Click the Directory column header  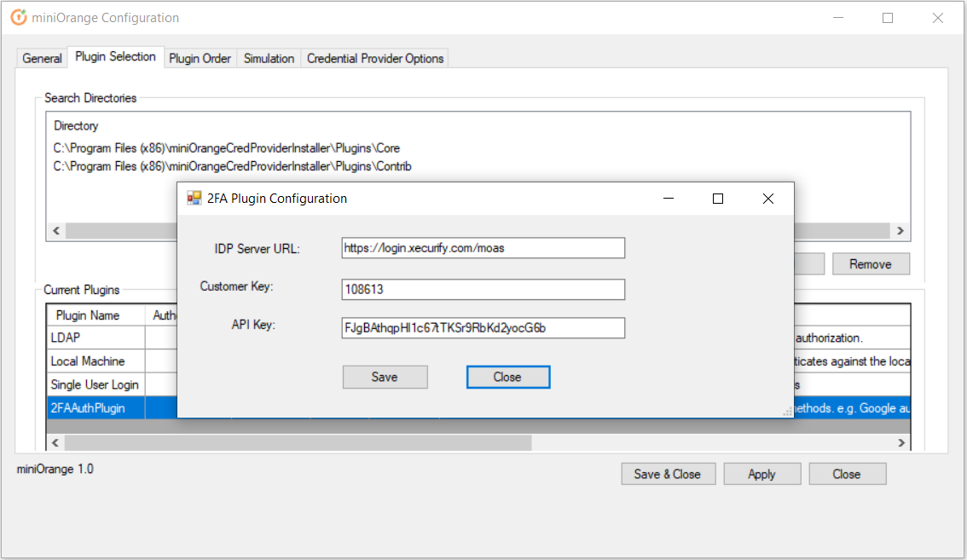click(x=76, y=126)
